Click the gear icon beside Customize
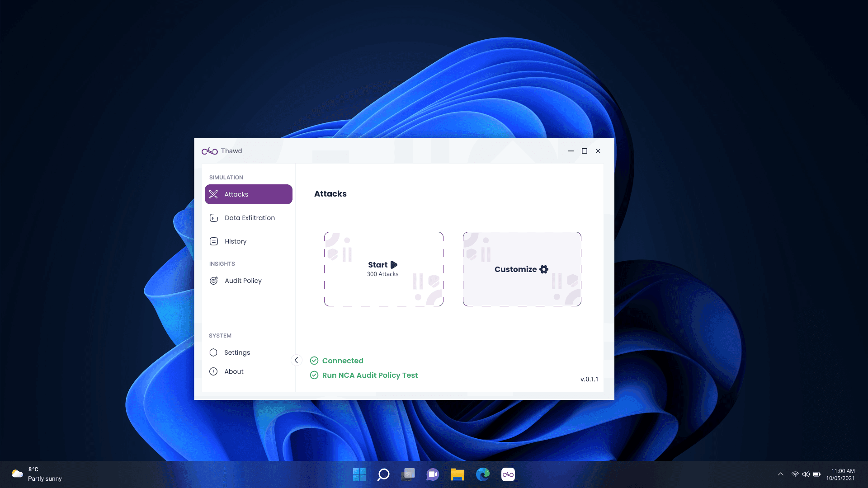The image size is (868, 488). click(x=544, y=269)
